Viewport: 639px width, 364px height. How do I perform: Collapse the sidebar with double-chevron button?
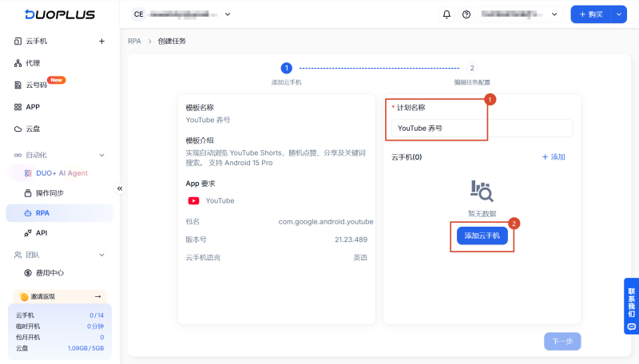click(x=120, y=188)
